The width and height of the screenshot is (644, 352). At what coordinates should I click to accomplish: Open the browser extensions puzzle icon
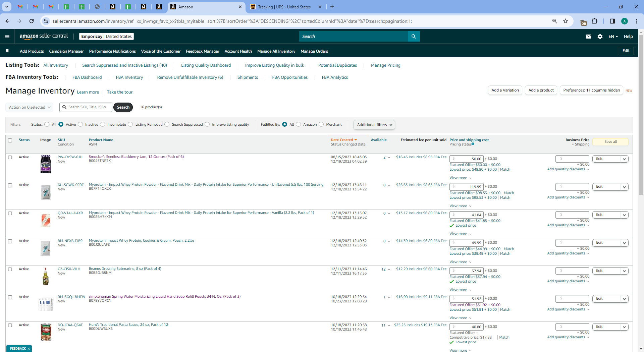tap(595, 21)
